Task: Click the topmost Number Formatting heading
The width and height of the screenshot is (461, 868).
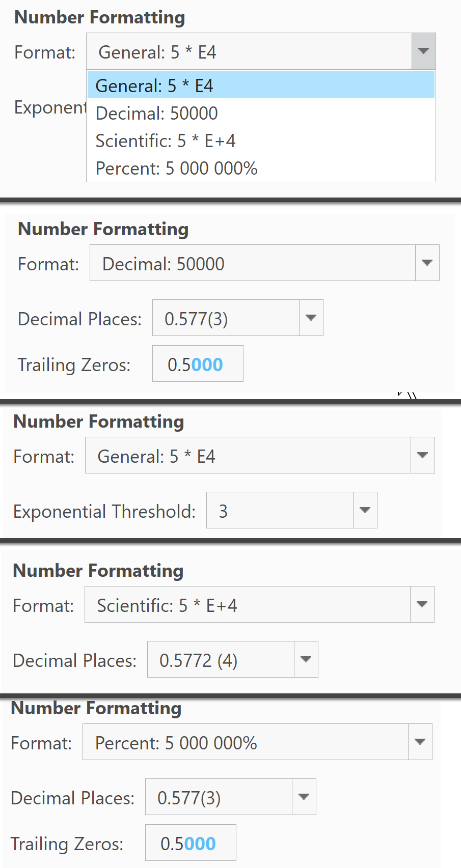Action: tap(100, 17)
